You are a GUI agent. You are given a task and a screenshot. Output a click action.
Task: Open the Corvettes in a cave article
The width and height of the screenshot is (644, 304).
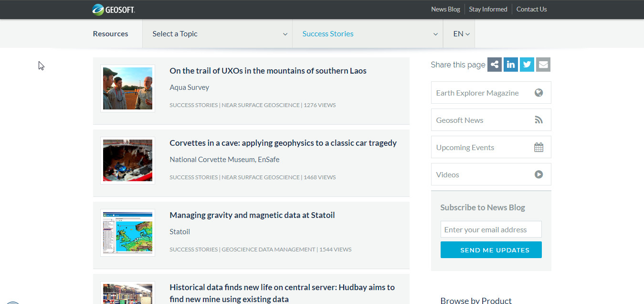pos(283,143)
